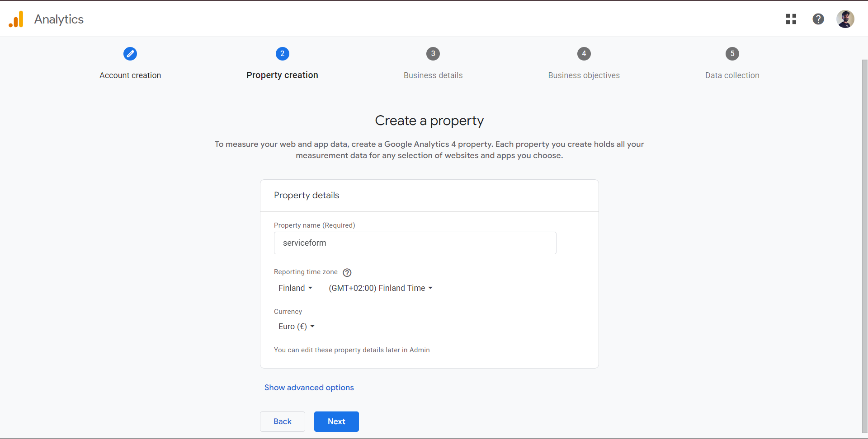Select the Property creation step label
The height and width of the screenshot is (439, 868).
pyautogui.click(x=283, y=75)
